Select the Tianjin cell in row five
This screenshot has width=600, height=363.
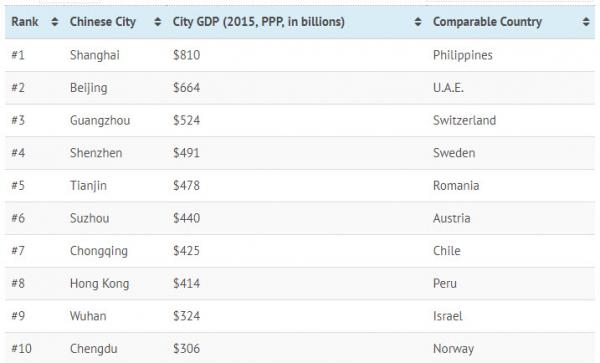tap(88, 186)
